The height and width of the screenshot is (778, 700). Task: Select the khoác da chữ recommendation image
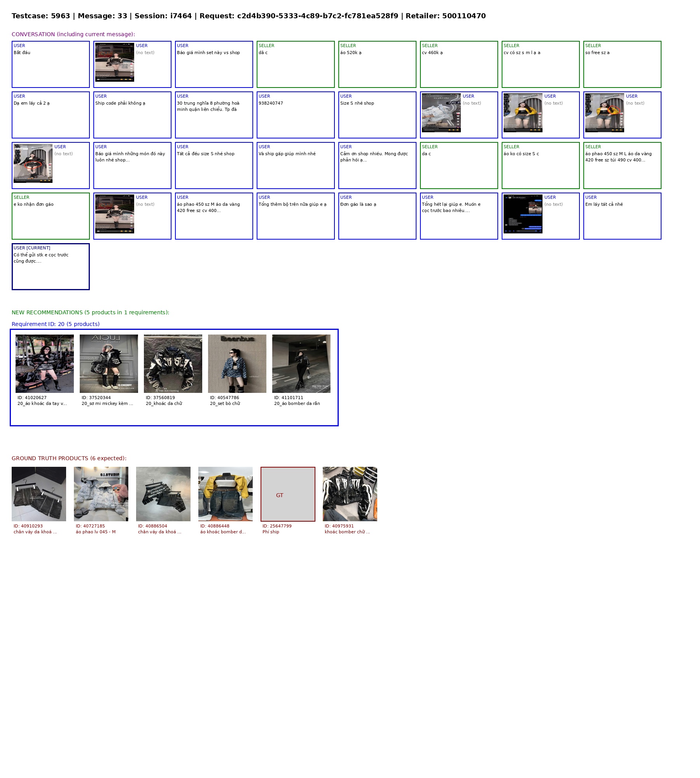pos(173,363)
